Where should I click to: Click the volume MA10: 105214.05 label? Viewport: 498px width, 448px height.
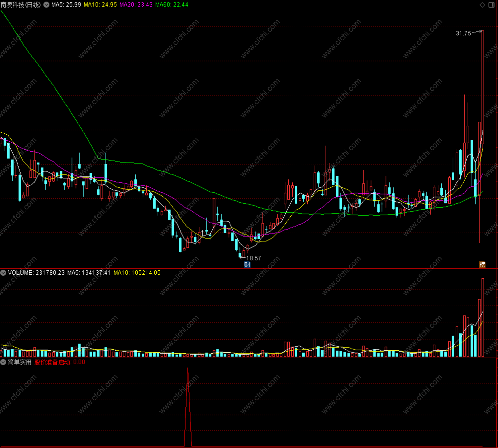(x=137, y=273)
